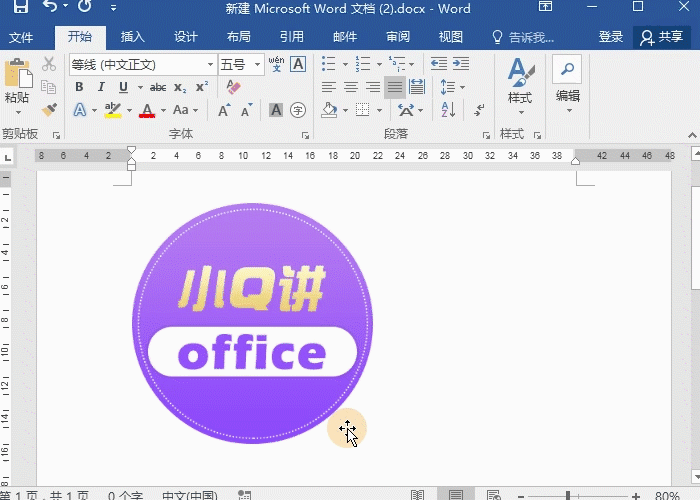This screenshot has height=500, width=700.
Task: Toggle superscript x² formatting
Action: [x=202, y=87]
